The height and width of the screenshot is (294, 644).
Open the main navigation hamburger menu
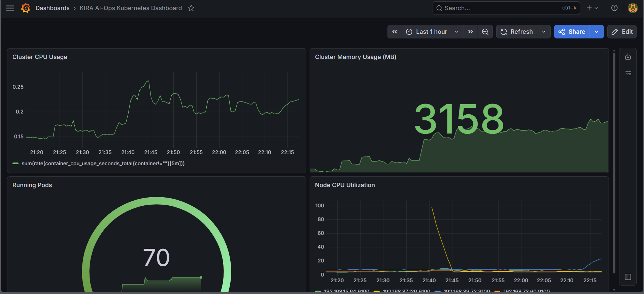(10, 8)
